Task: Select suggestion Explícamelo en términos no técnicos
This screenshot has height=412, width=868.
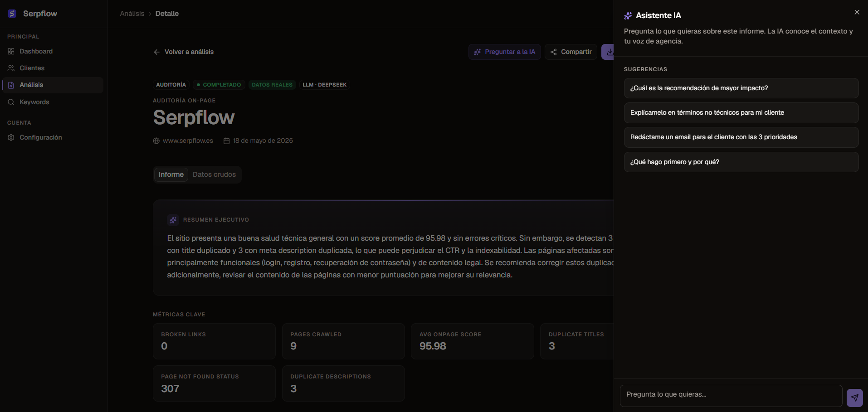Action: click(x=741, y=112)
